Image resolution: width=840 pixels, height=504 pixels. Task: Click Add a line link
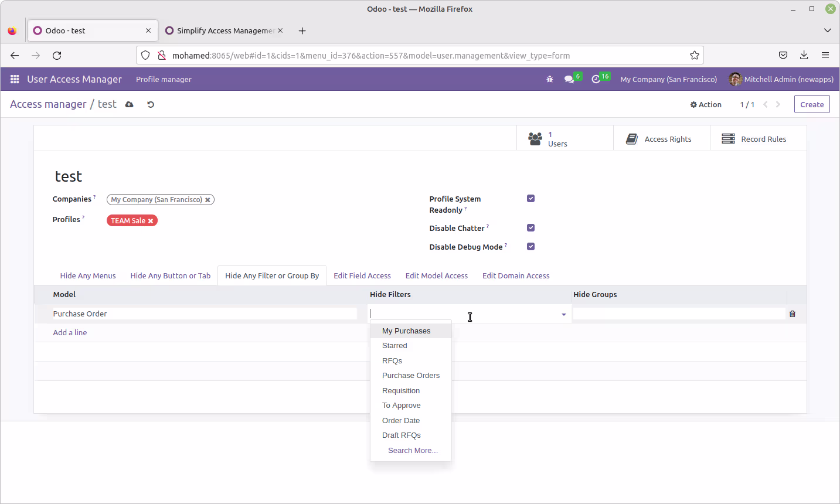[x=70, y=332]
